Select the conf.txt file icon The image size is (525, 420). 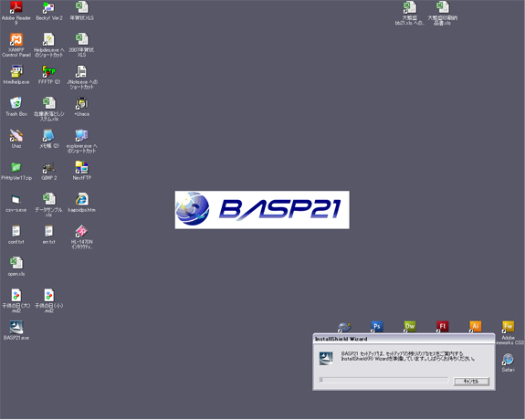[x=16, y=231]
